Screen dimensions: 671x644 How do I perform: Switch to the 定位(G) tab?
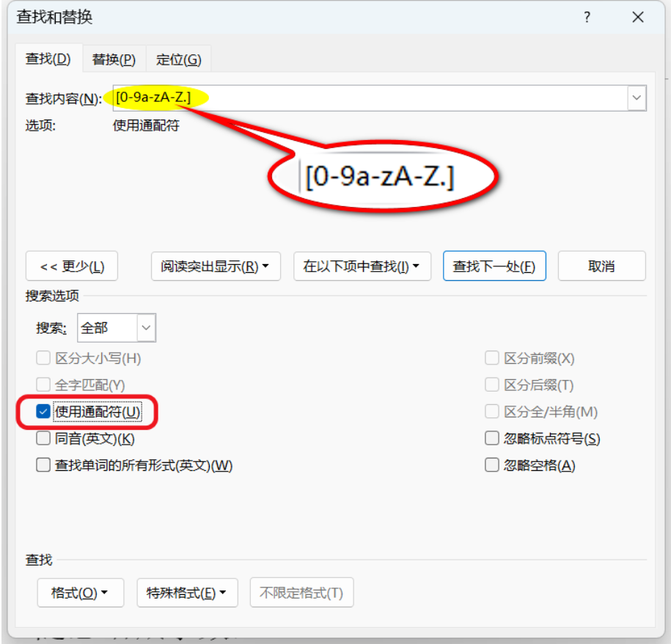(x=178, y=59)
